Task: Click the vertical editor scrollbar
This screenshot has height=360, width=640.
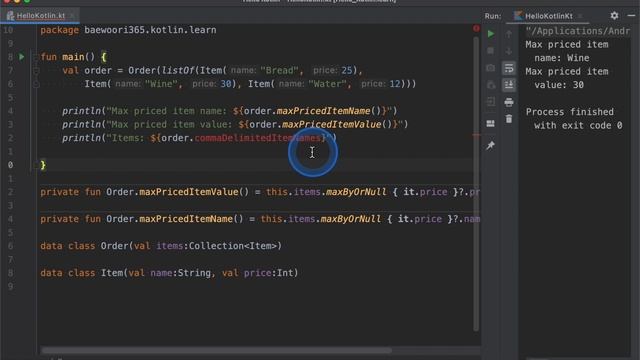Action: (x=476, y=184)
